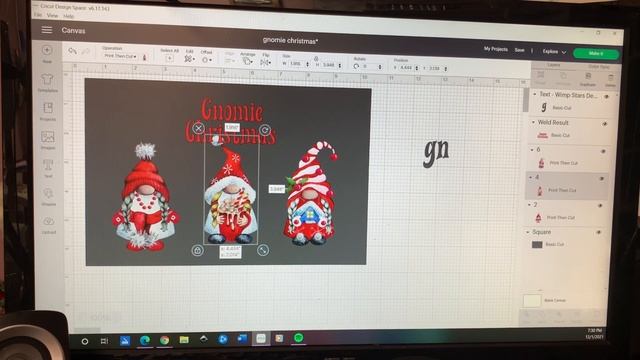Collapse layer 6 in Layers panel
Image resolution: width=640 pixels, height=360 pixels.
[x=532, y=150]
